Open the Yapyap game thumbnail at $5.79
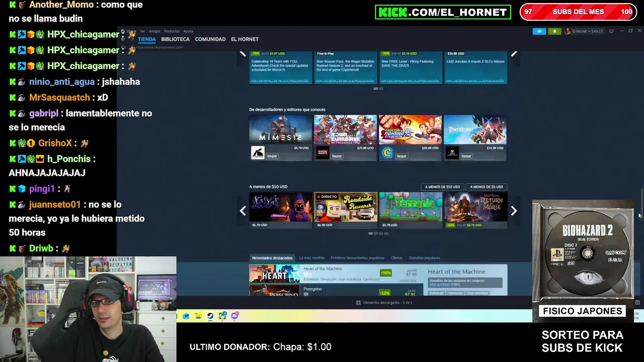 (280, 207)
